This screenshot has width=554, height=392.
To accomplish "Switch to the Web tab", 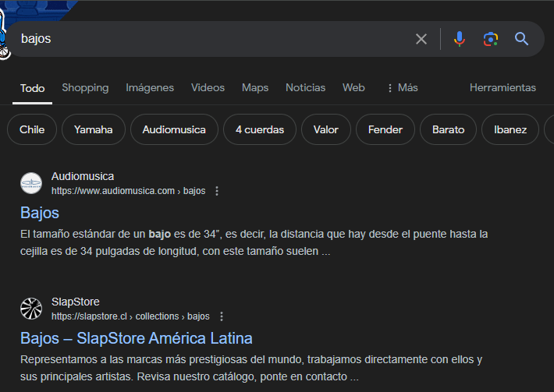I will pyautogui.click(x=353, y=87).
